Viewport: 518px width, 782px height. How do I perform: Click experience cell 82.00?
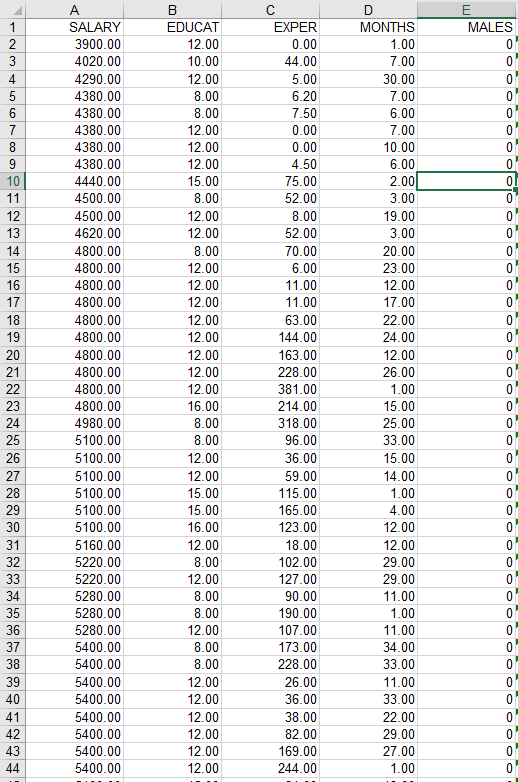[270, 734]
